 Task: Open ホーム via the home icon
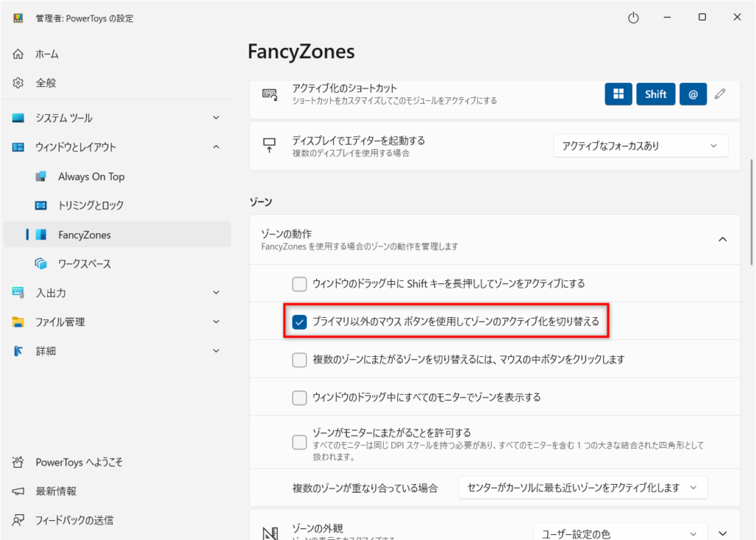tap(18, 54)
